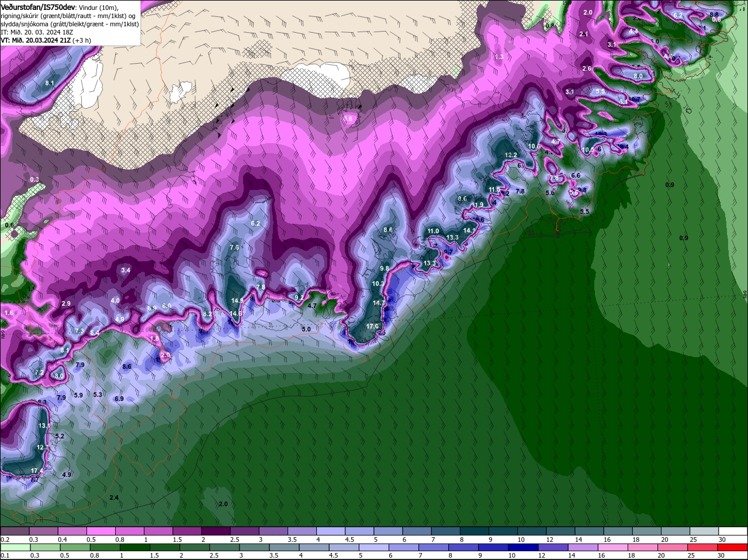This screenshot has width=748, height=560.
Task: Click the '7.6' precipitation value on the map
Action: [234, 247]
